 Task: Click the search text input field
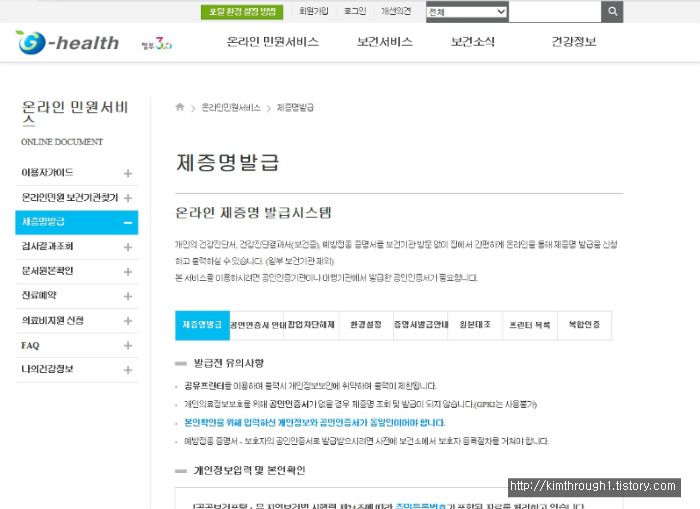click(555, 12)
